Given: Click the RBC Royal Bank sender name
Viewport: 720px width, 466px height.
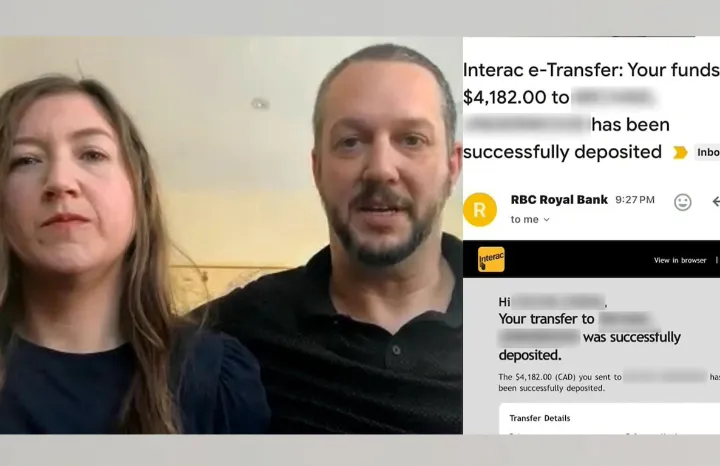Looking at the screenshot, I should pos(559,200).
